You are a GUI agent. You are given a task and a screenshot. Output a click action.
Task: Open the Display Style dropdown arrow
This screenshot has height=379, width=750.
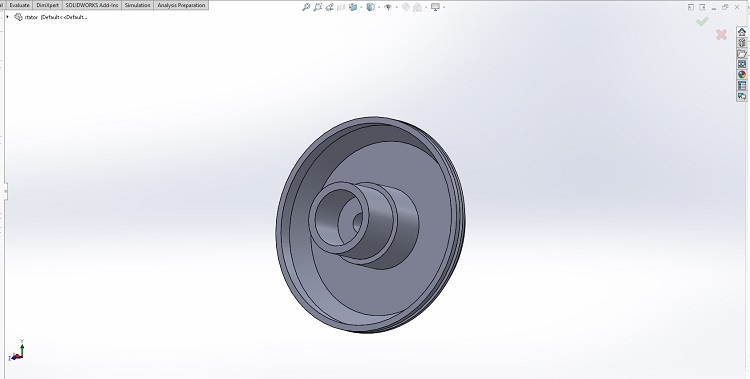point(378,7)
